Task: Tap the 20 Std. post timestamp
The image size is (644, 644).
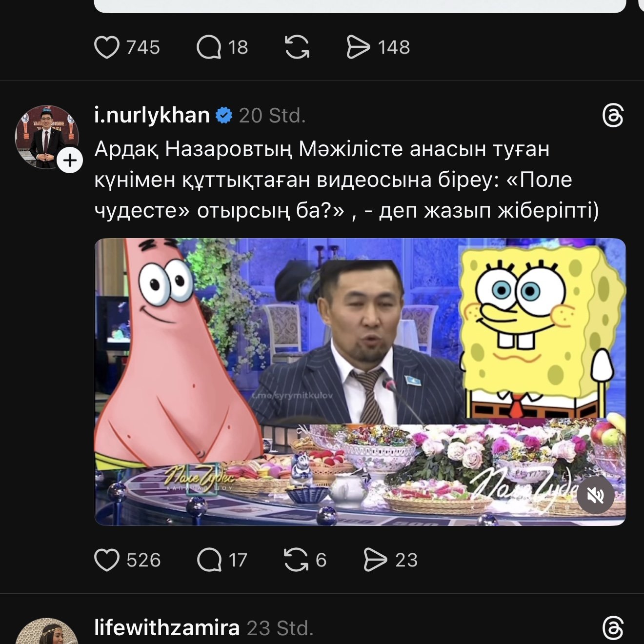Action: pyautogui.click(x=272, y=116)
